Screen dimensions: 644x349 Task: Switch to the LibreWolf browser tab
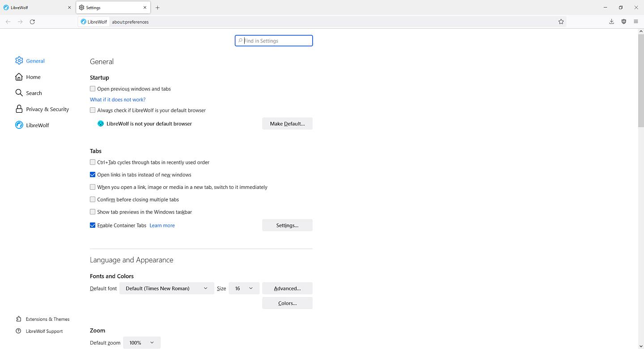point(38,8)
